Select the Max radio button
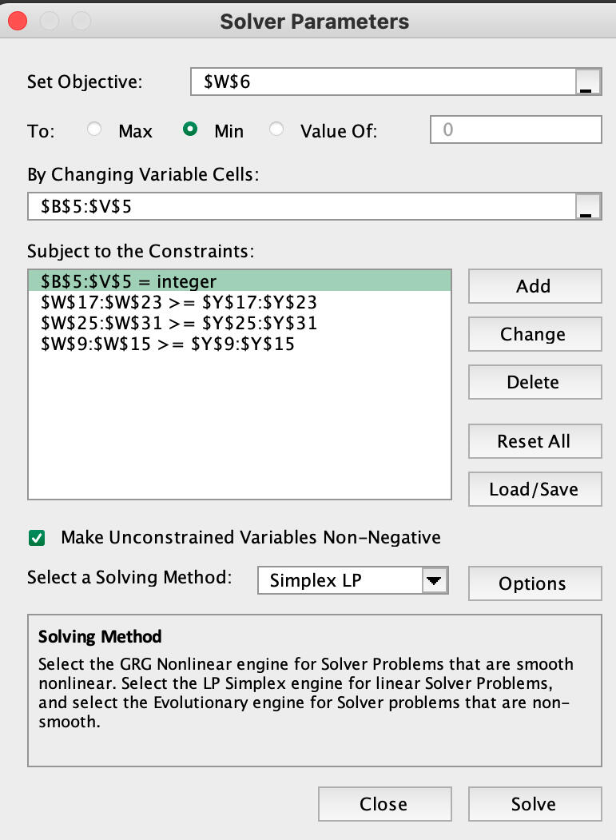This screenshot has width=616, height=840. 95,129
